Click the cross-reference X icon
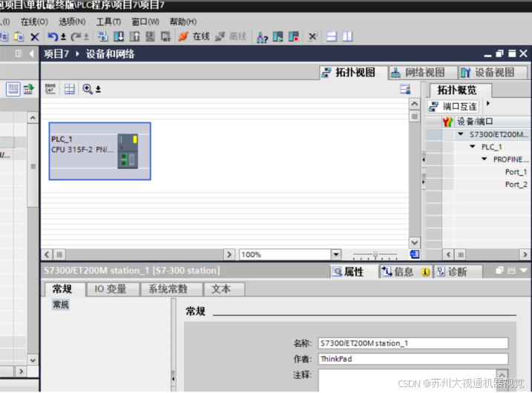The height and width of the screenshot is (393, 532). [312, 36]
